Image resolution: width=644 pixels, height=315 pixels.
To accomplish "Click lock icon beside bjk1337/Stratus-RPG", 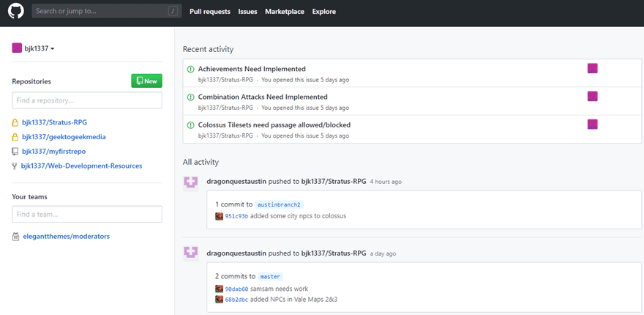I will [x=15, y=122].
